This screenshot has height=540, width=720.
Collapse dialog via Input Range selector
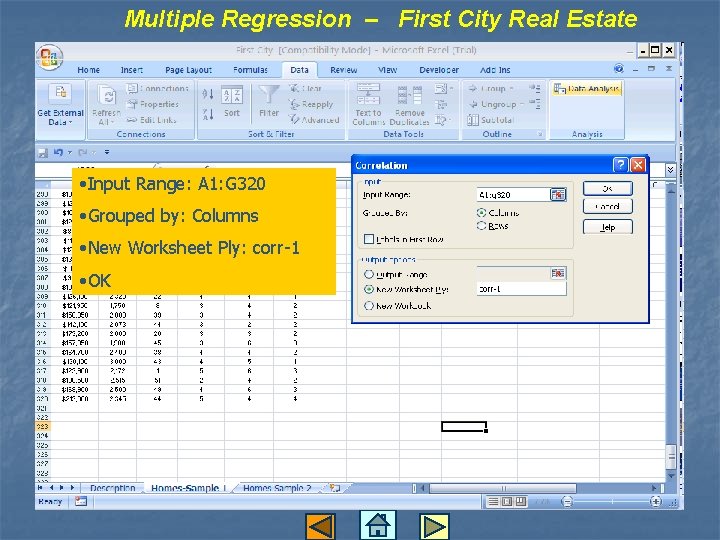click(x=558, y=195)
